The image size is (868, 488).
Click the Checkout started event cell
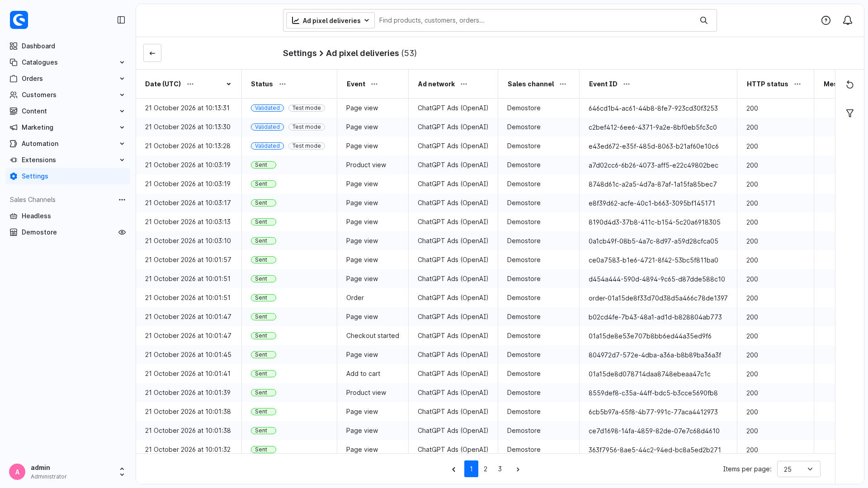click(x=373, y=336)
